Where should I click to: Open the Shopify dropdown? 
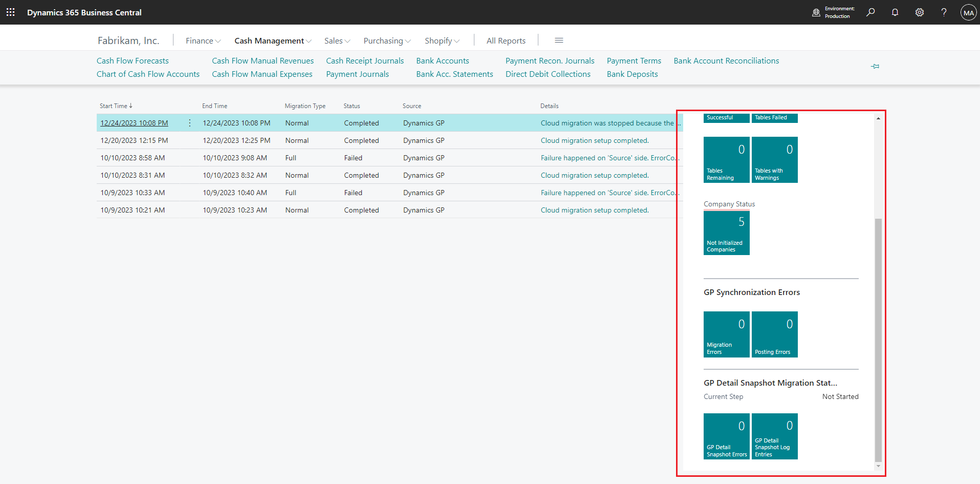(x=441, y=40)
